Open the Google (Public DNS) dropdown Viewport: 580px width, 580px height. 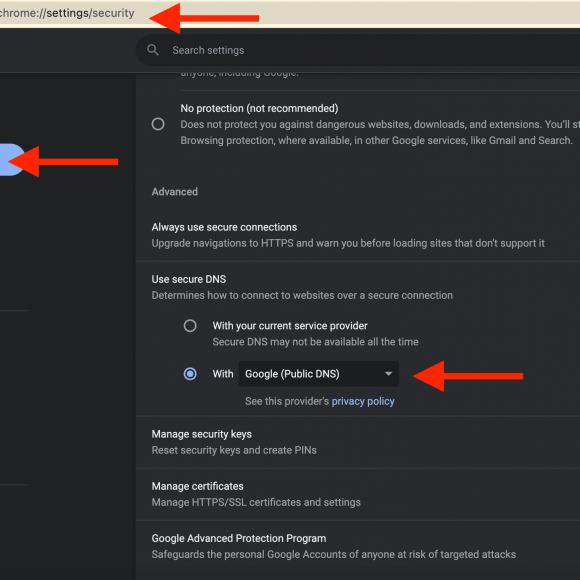[x=318, y=374]
